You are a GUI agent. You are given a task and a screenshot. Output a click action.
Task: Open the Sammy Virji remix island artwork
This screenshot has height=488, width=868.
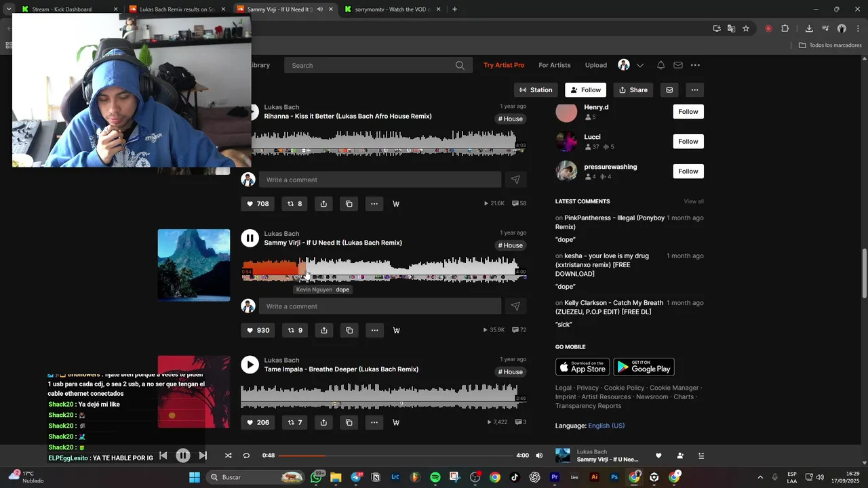click(x=194, y=265)
